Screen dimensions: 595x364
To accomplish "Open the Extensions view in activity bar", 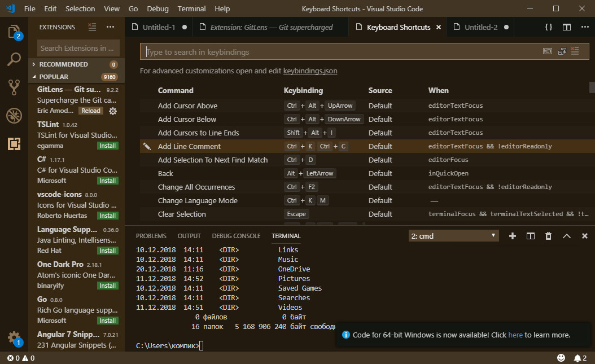I will (x=14, y=144).
